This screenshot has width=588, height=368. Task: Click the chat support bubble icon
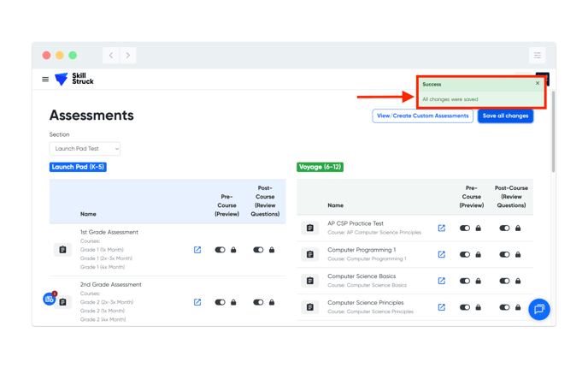pyautogui.click(x=538, y=309)
